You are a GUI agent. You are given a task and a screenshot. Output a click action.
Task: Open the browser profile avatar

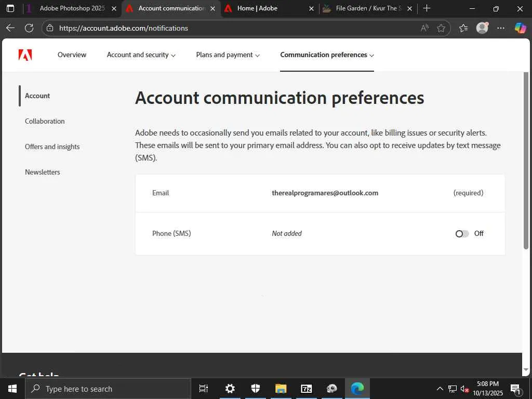click(482, 28)
